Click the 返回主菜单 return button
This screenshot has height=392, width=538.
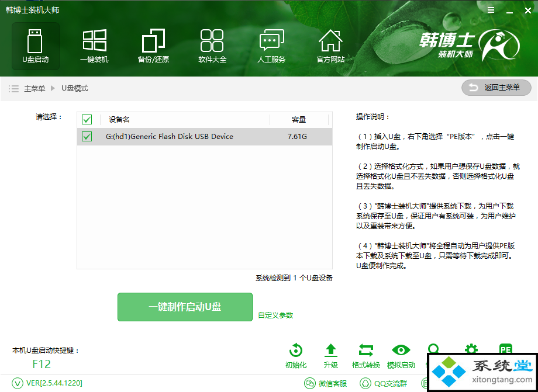click(496, 88)
